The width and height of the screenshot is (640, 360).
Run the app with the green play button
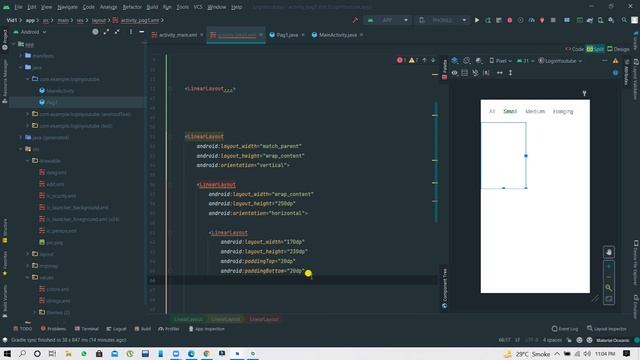(x=477, y=20)
